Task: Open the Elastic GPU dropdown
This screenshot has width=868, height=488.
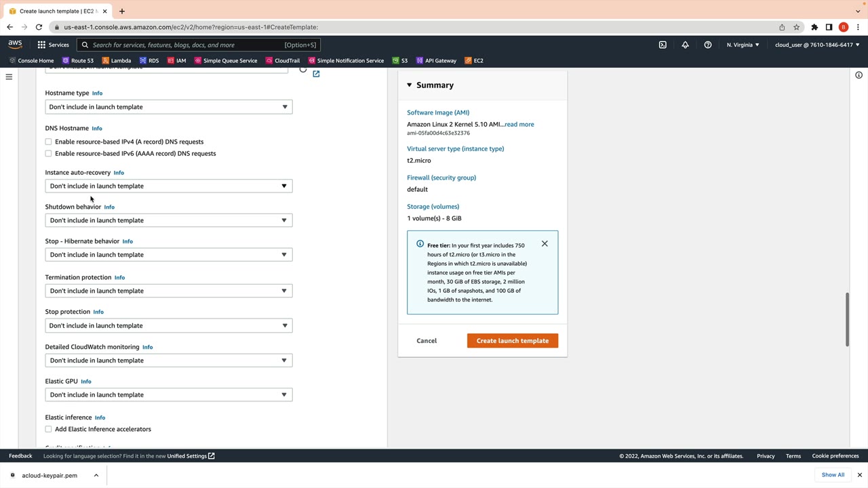Action: point(169,394)
